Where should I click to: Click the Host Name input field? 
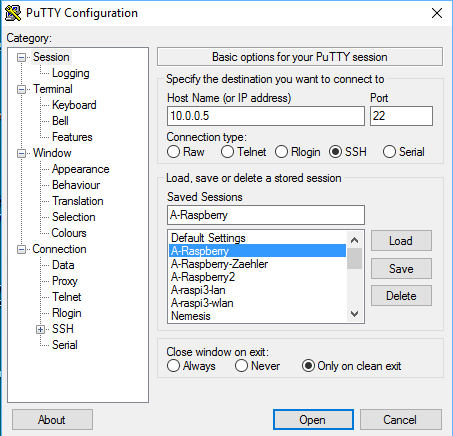click(266, 116)
